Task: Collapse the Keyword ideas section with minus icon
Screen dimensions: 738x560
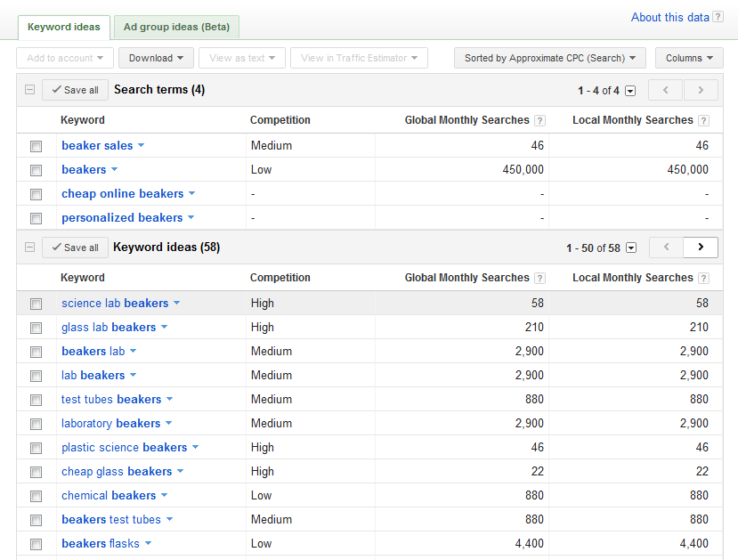Action: click(29, 248)
